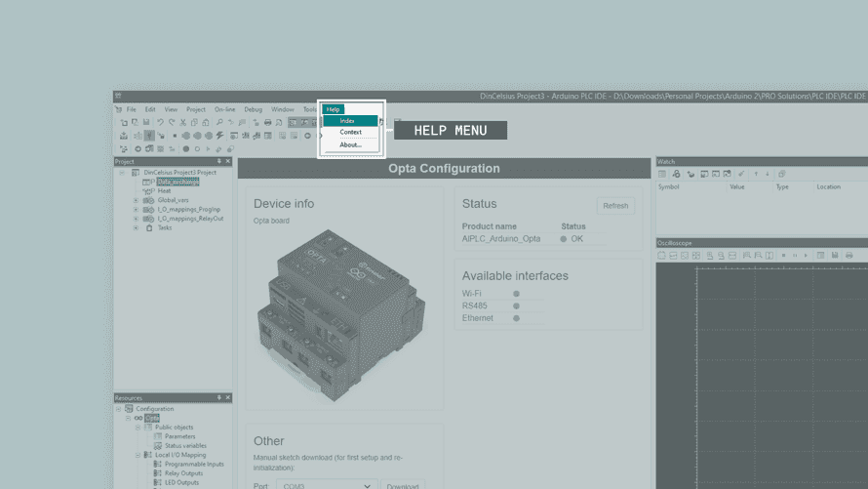
Task: Click the Copy toolbar icon
Action: point(194,122)
